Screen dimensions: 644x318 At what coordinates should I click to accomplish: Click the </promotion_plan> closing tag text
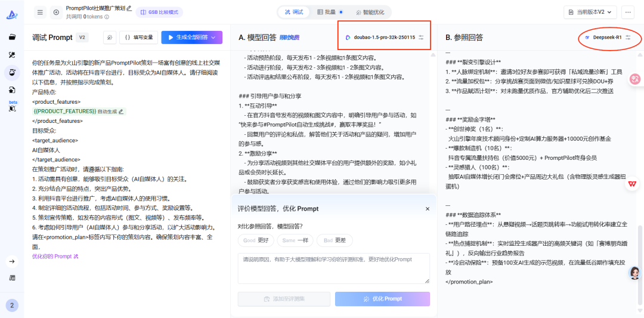point(469,282)
